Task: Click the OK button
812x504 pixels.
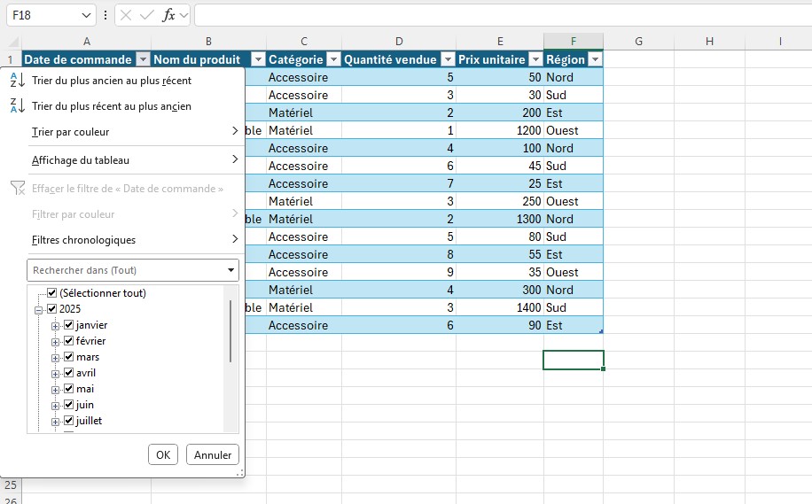Action: 162,454
